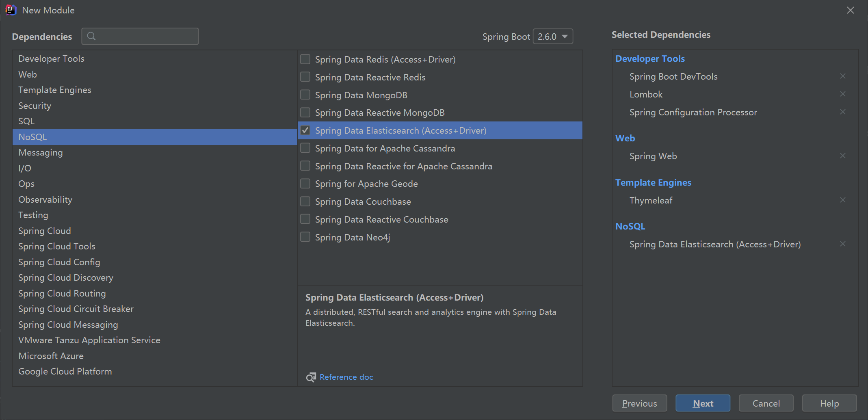Click Spring Boot DevTools in selected list

point(673,76)
